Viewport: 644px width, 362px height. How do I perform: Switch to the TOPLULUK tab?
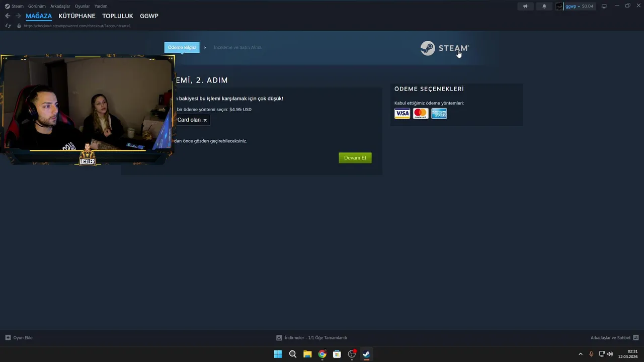[x=118, y=16]
